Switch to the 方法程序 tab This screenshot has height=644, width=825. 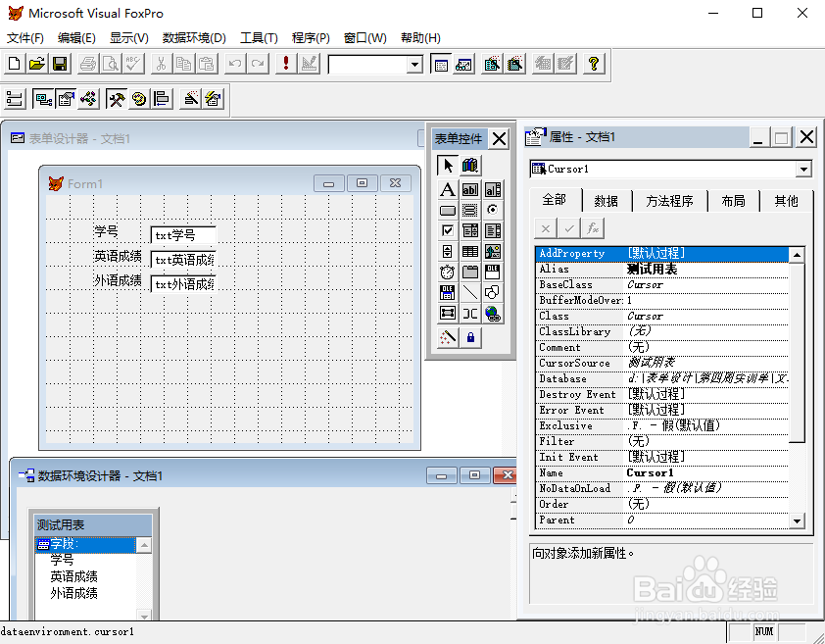point(669,201)
